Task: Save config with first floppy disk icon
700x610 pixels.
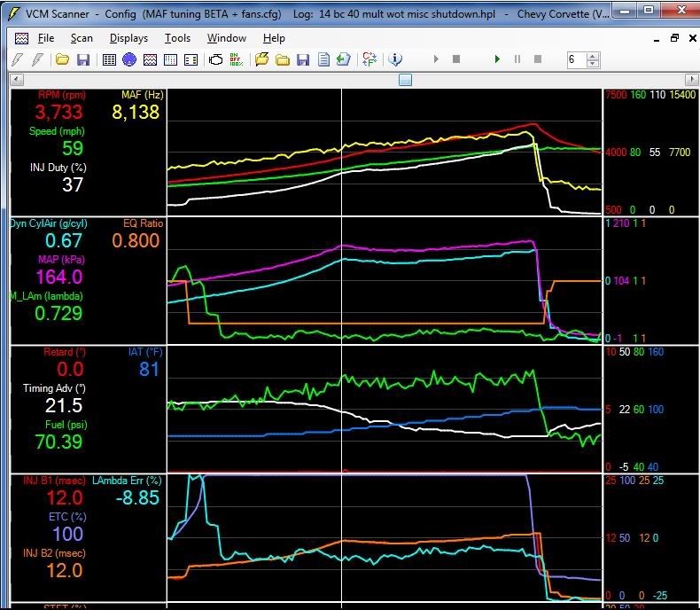Action: pyautogui.click(x=83, y=59)
